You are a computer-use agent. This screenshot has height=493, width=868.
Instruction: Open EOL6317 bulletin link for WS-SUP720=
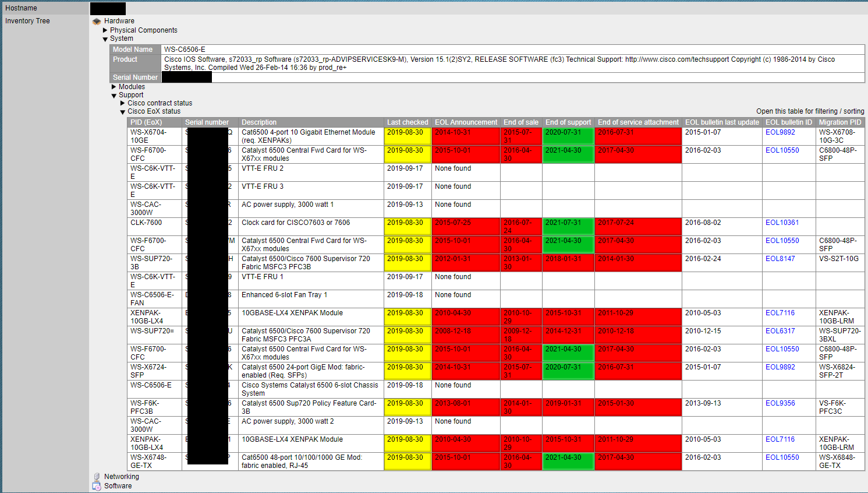pos(780,331)
